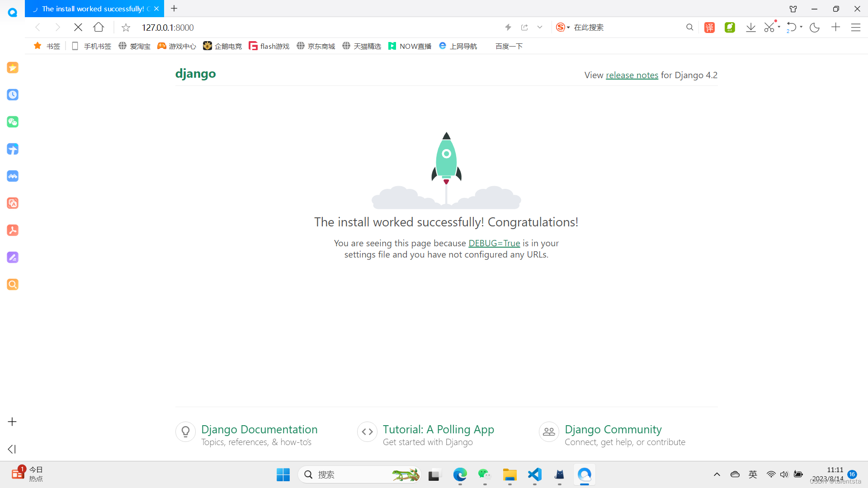Click the django logo text
This screenshot has width=868, height=488.
[196, 74]
